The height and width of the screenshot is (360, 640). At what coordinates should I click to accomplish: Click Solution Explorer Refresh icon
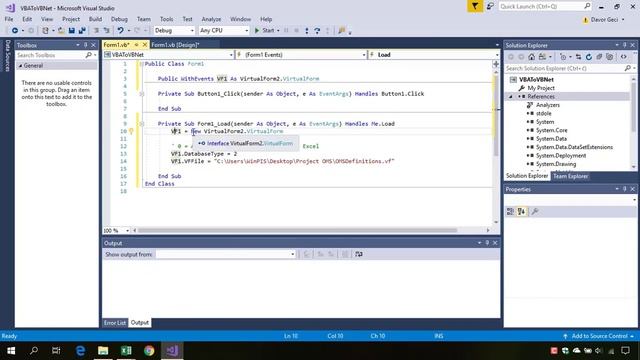click(x=589, y=57)
